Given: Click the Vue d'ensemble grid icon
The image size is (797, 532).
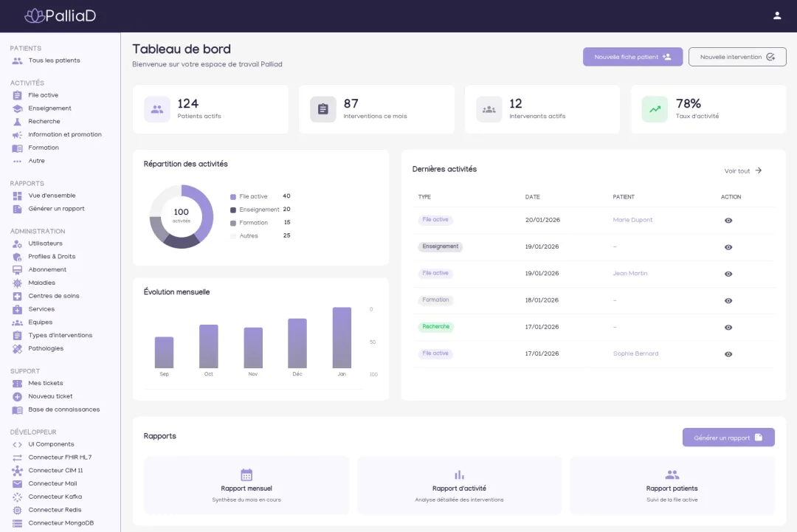Looking at the screenshot, I should pos(17,196).
